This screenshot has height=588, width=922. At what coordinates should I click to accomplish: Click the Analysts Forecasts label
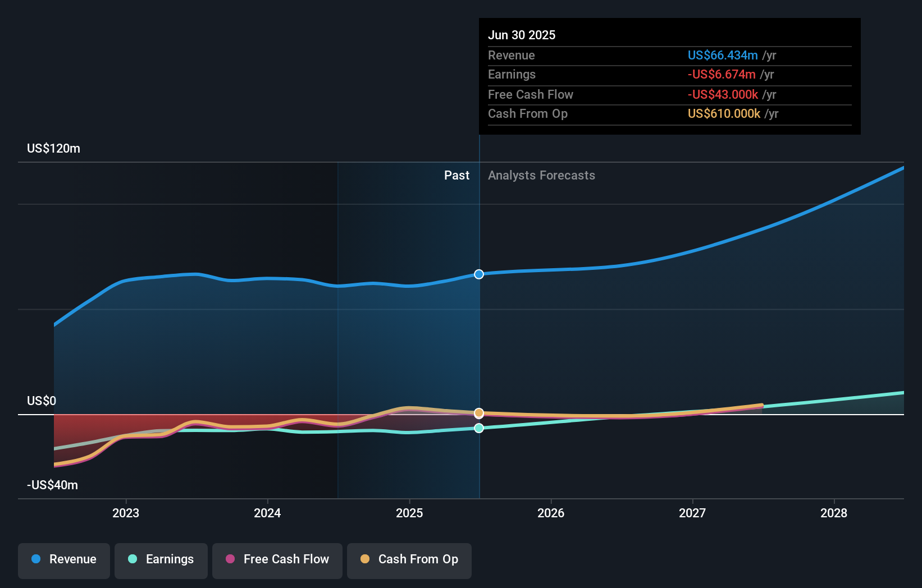[x=541, y=176]
